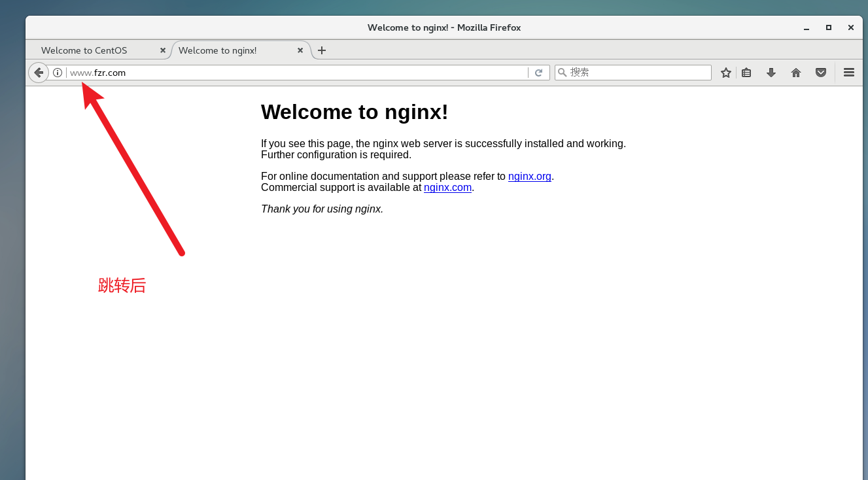Close the Welcome to nginx! tab
Image resolution: width=868 pixels, height=480 pixels.
[x=300, y=50]
